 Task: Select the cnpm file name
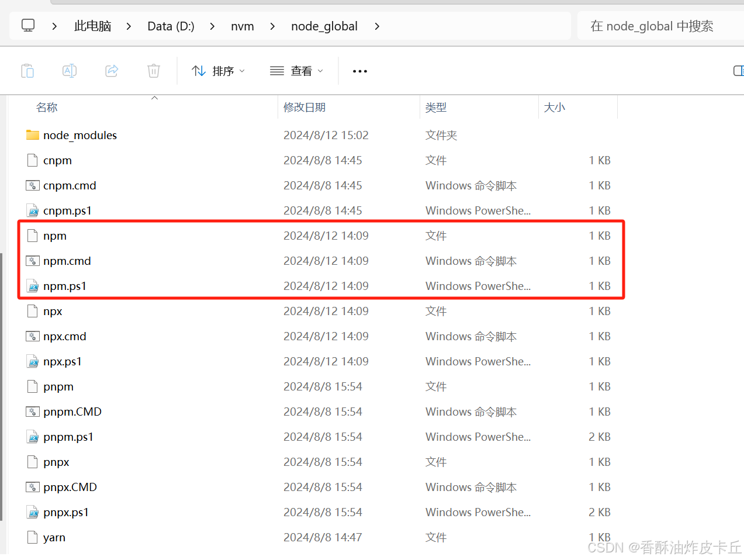(57, 160)
